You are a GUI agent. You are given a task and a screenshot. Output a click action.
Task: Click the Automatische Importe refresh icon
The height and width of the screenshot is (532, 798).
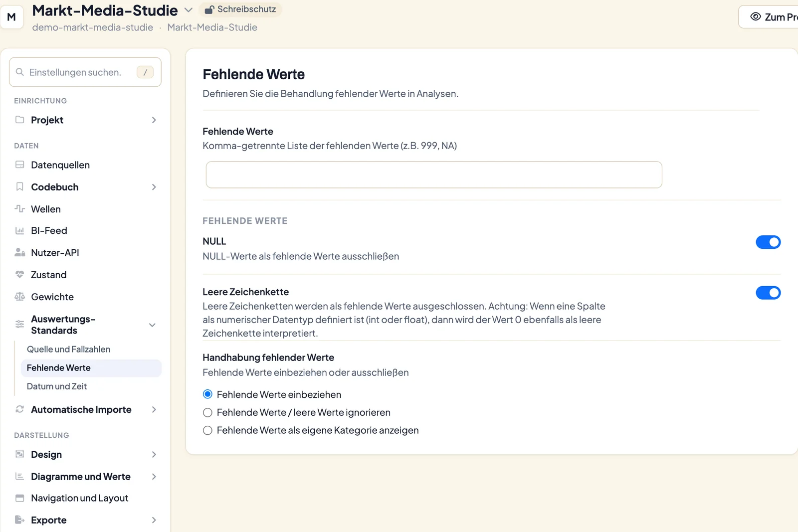(20, 409)
